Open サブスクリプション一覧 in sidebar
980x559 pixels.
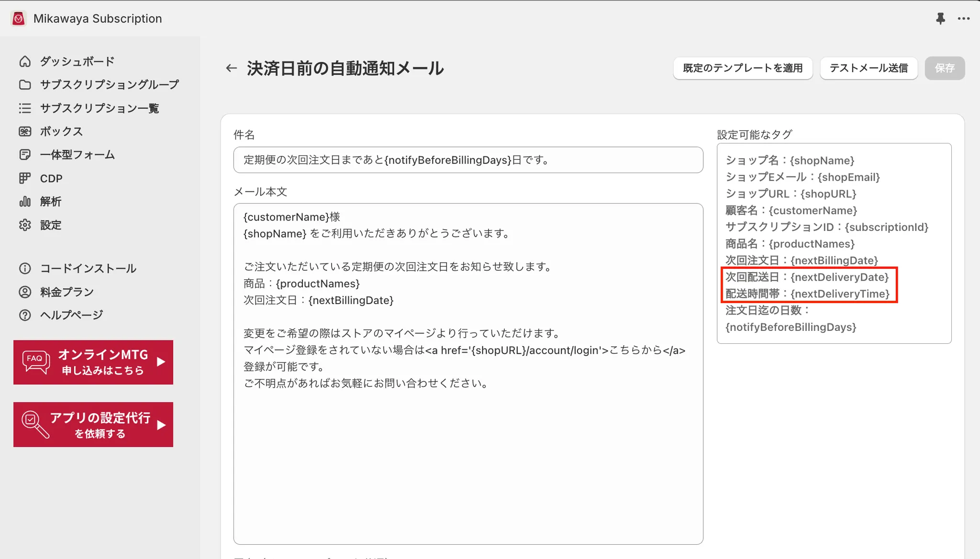tap(99, 108)
